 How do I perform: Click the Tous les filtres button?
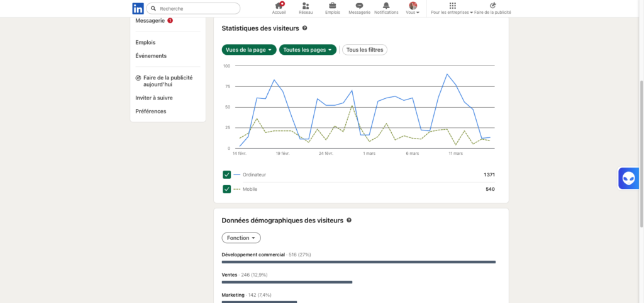[x=365, y=50]
